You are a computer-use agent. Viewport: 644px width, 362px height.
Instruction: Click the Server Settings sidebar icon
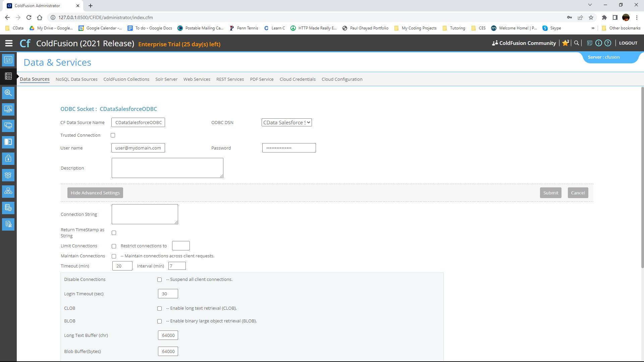pyautogui.click(x=8, y=60)
